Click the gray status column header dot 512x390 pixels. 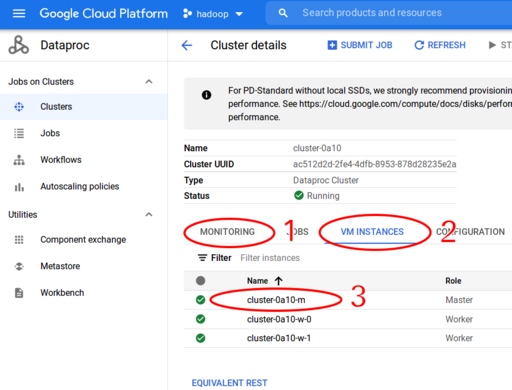pos(200,280)
